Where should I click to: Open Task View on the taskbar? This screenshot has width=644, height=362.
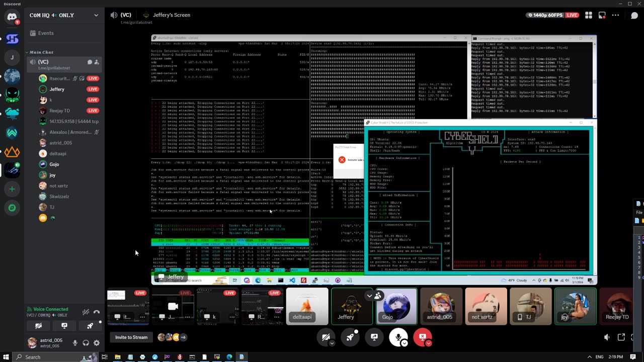[105, 357]
